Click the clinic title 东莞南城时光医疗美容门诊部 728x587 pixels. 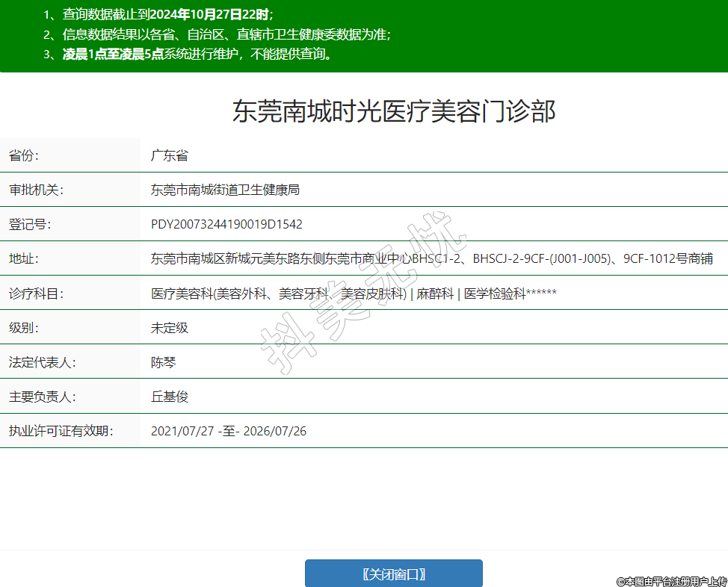pos(394,111)
